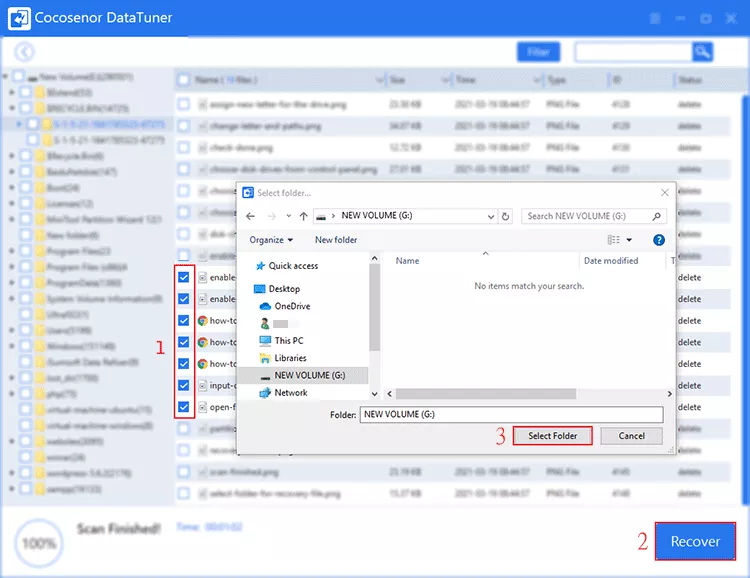Go up one folder level in dialog
The width and height of the screenshot is (750, 578).
coord(303,216)
